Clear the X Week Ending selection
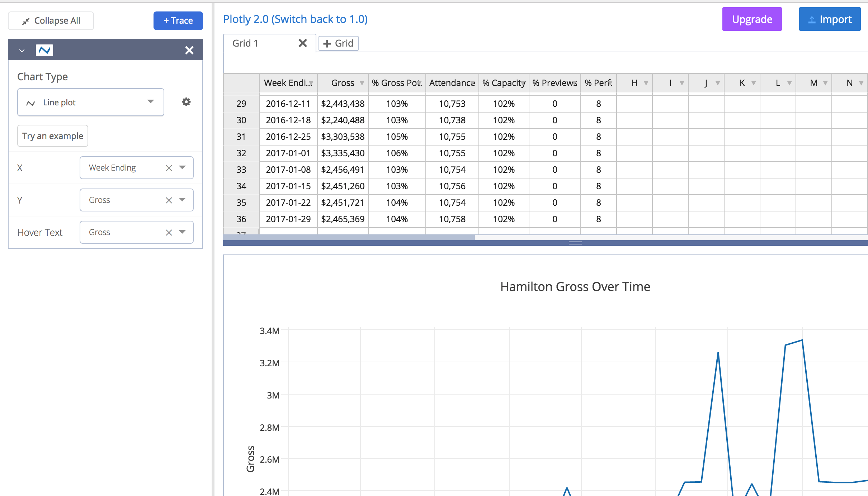 pyautogui.click(x=169, y=168)
